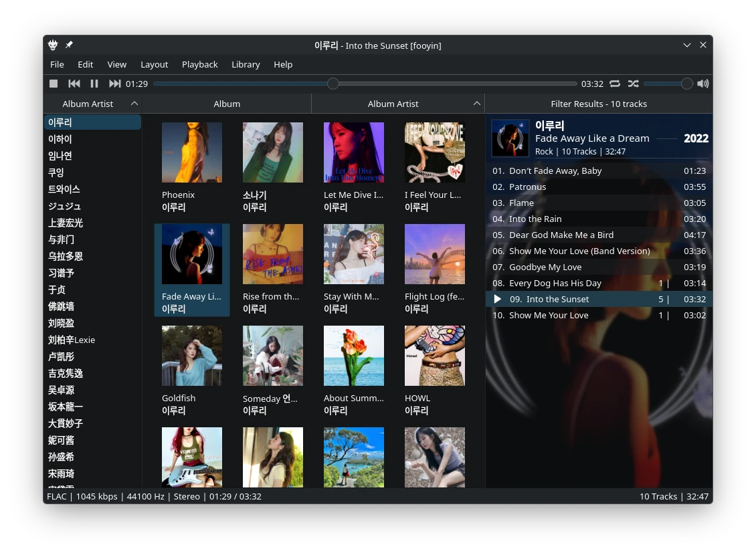Open the Edit menu
This screenshot has height=555, width=756.
tap(86, 65)
